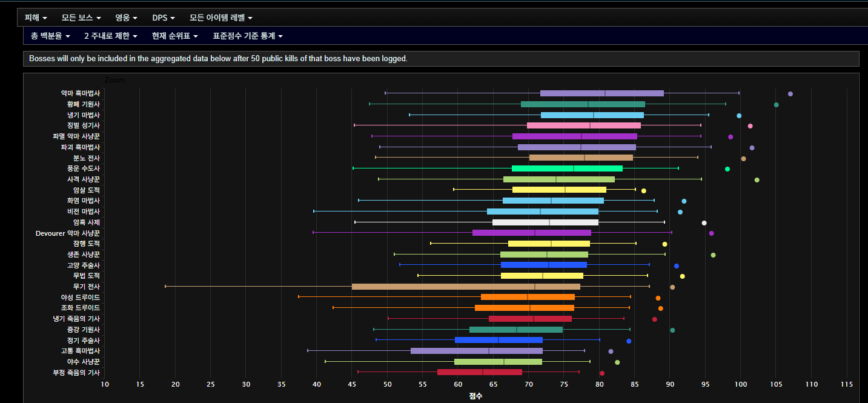The width and height of the screenshot is (868, 403).
Task: Choose the 부정 죽음의 기사 label
Action: coord(76,373)
